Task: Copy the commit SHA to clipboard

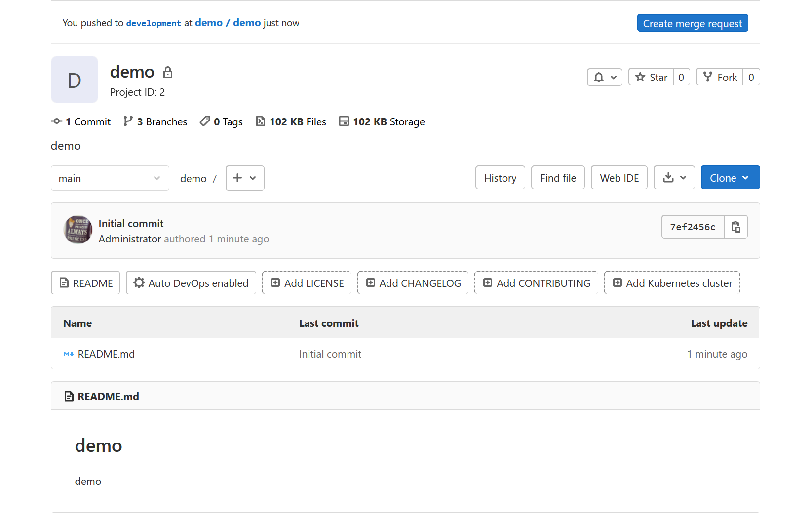Action: pos(736,227)
